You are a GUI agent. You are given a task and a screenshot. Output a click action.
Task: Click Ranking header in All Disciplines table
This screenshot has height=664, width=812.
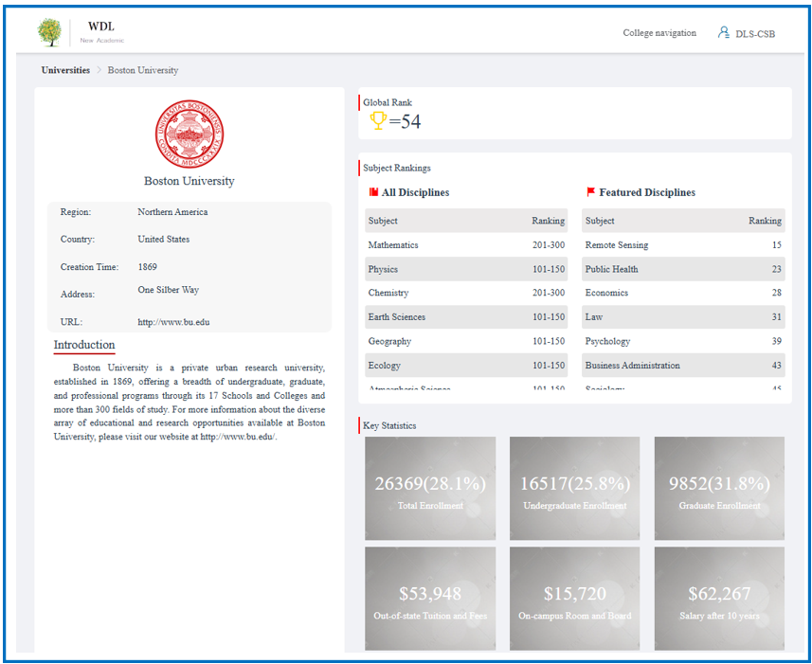(548, 221)
